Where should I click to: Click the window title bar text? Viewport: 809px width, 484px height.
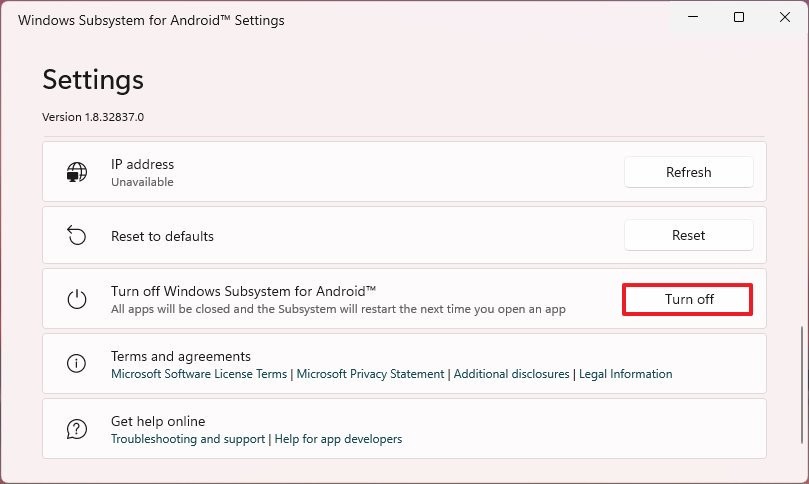coord(151,21)
